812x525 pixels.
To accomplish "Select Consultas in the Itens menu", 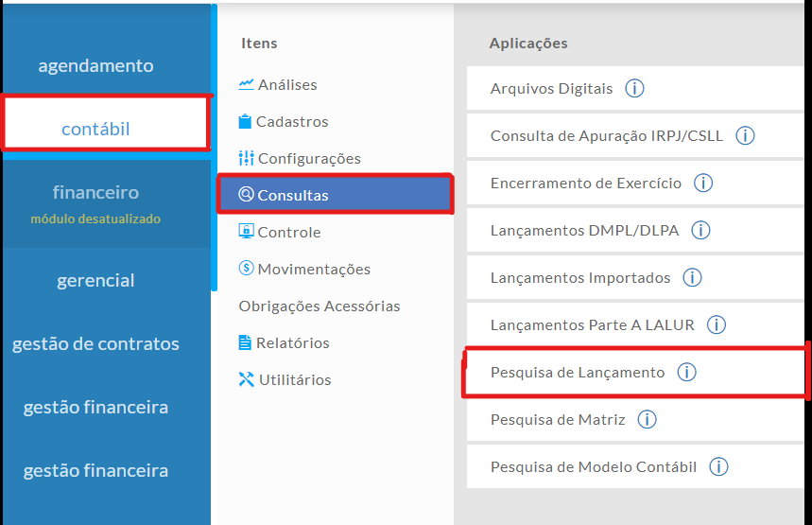I will 293,196.
